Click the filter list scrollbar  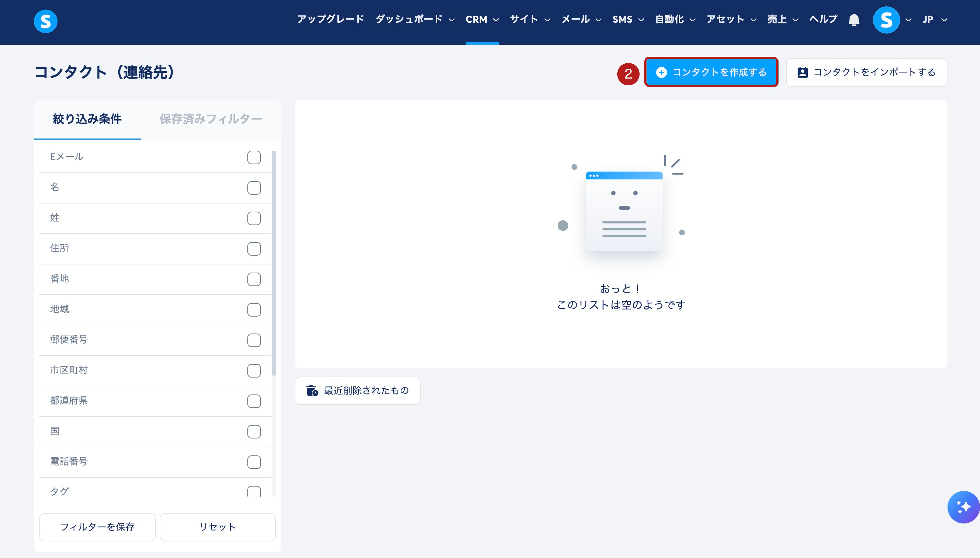click(273, 263)
